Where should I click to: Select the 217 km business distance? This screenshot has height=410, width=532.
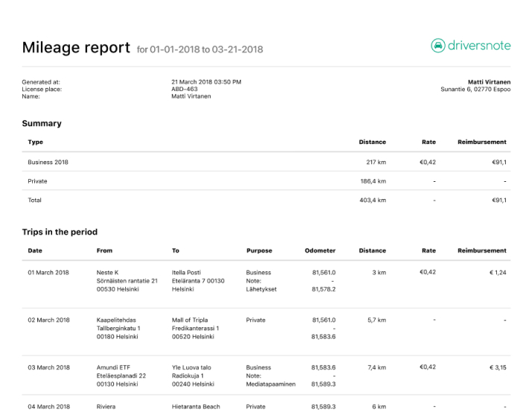point(376,163)
